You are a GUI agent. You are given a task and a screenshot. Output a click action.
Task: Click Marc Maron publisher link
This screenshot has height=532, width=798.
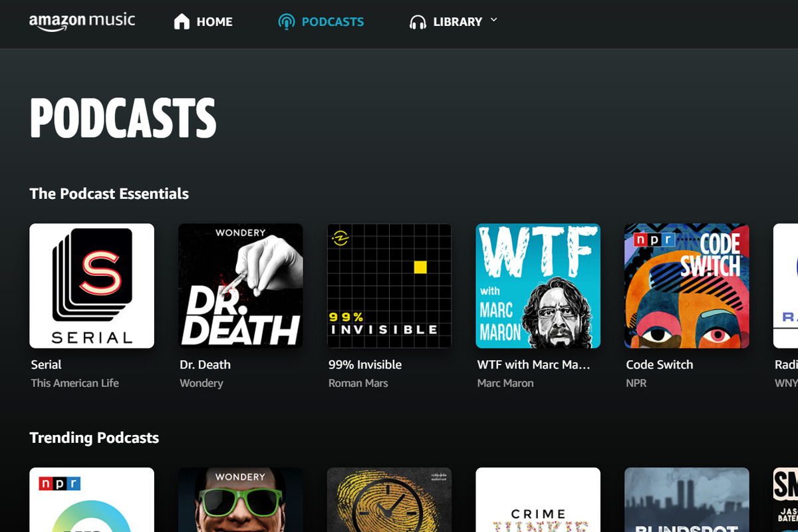point(505,383)
